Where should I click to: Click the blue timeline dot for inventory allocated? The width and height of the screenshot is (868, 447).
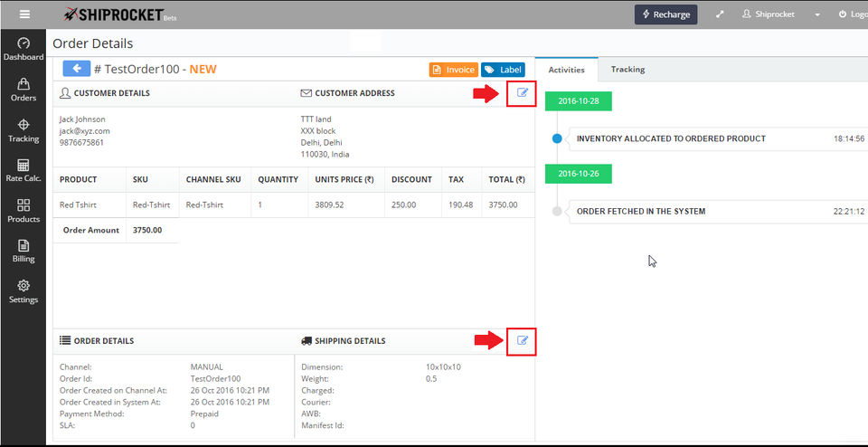(x=557, y=138)
